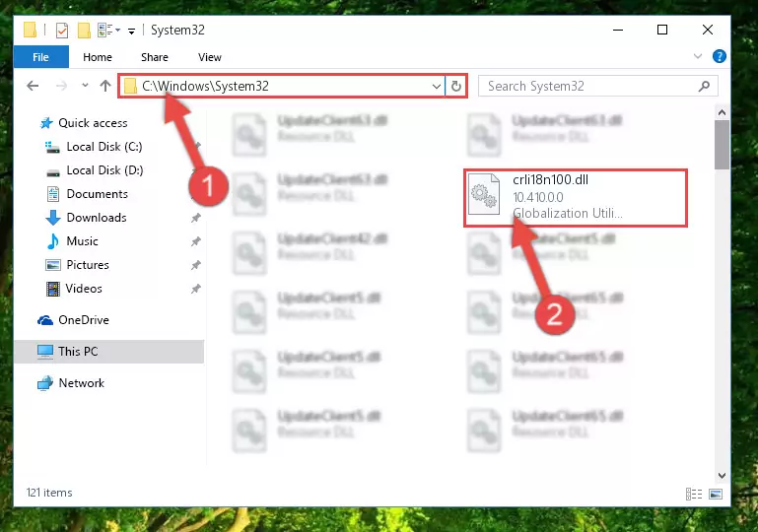Screen dimensions: 758x532
Task: Expand the ribbon with the chevron
Action: point(698,56)
